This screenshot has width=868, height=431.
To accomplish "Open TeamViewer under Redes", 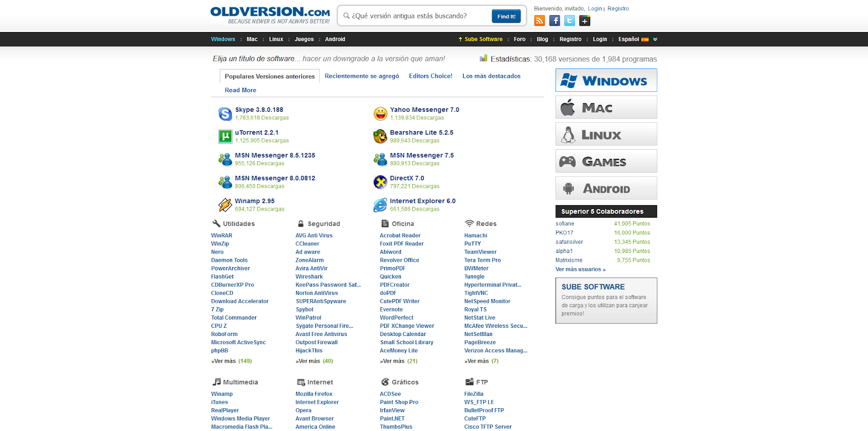I will click(x=481, y=252).
